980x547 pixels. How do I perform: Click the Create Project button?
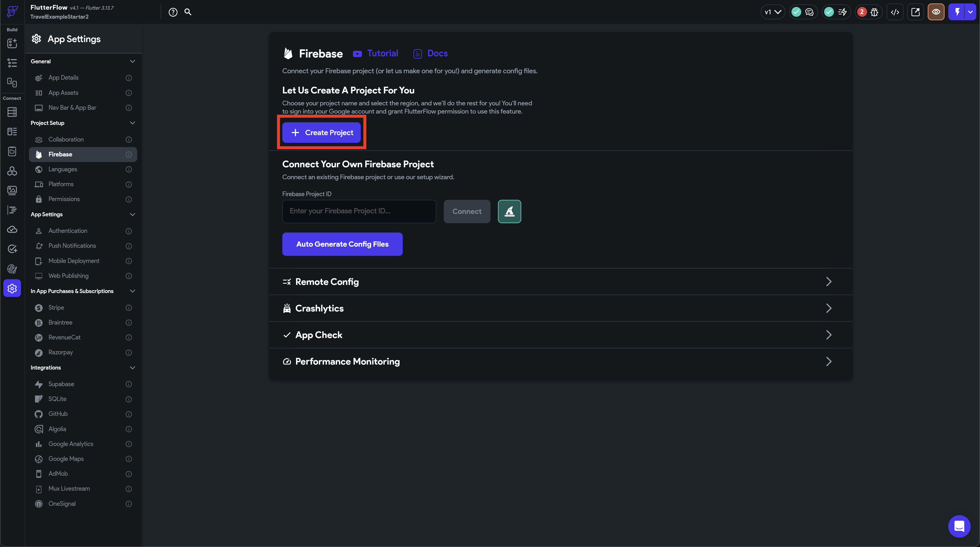[x=321, y=133]
